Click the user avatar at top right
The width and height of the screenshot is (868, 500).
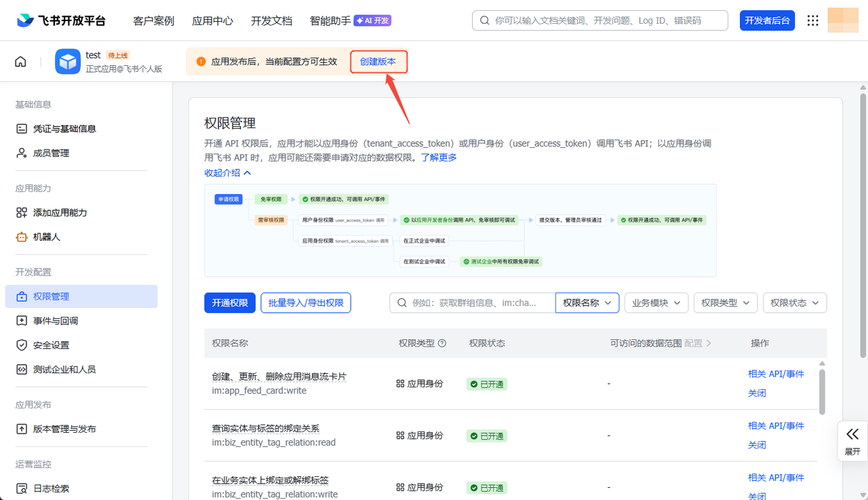pyautogui.click(x=843, y=20)
